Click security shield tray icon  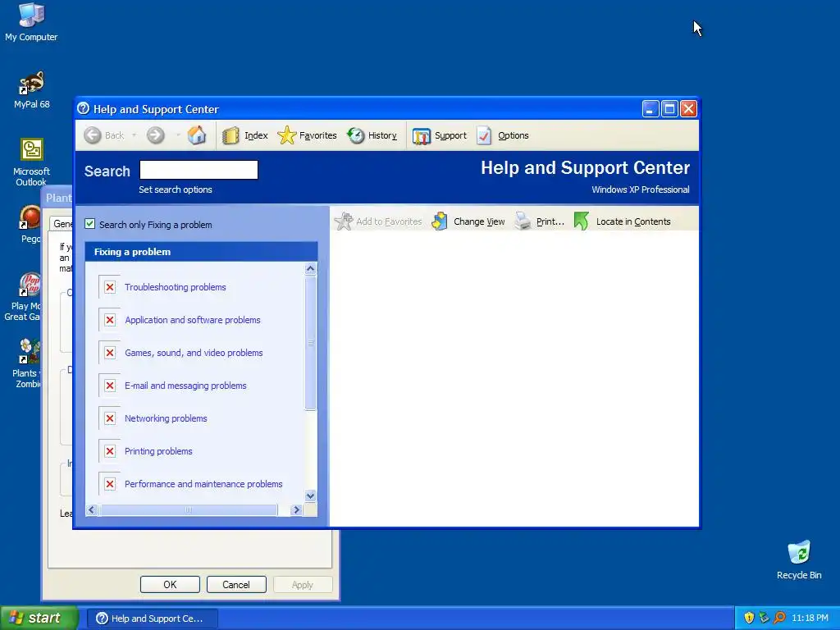pos(749,618)
